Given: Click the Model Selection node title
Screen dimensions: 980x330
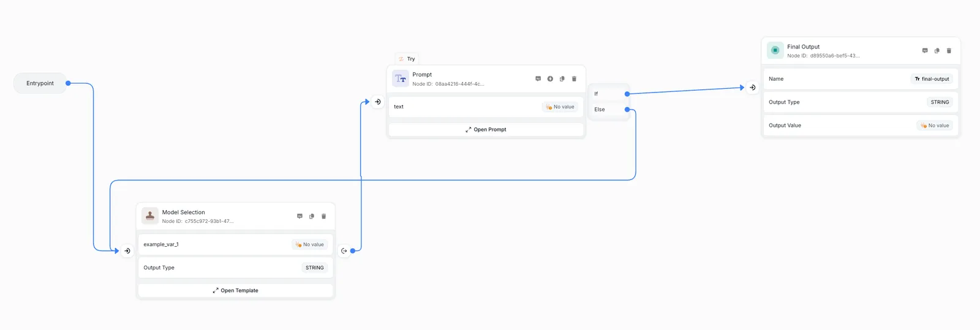Looking at the screenshot, I should (x=183, y=212).
